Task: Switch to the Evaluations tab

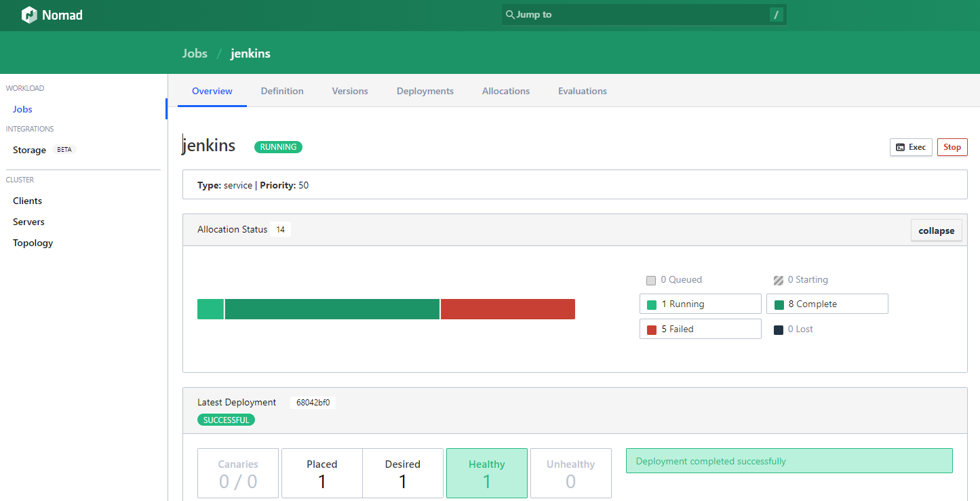Action: (583, 91)
